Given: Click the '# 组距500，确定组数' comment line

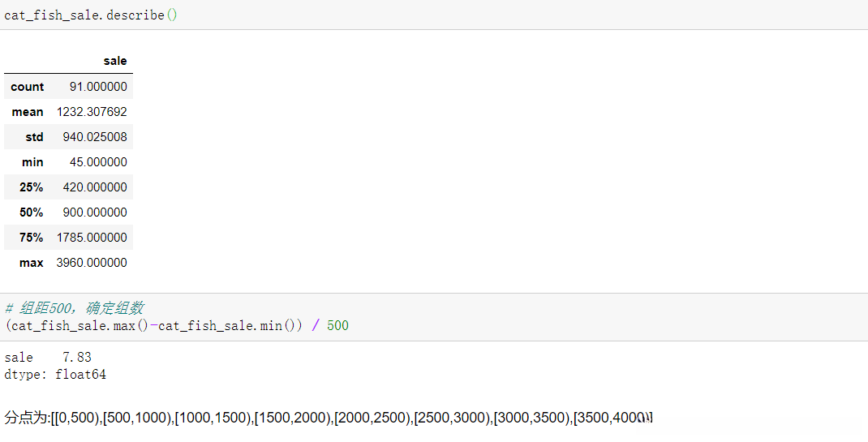Looking at the screenshot, I should click(75, 308).
